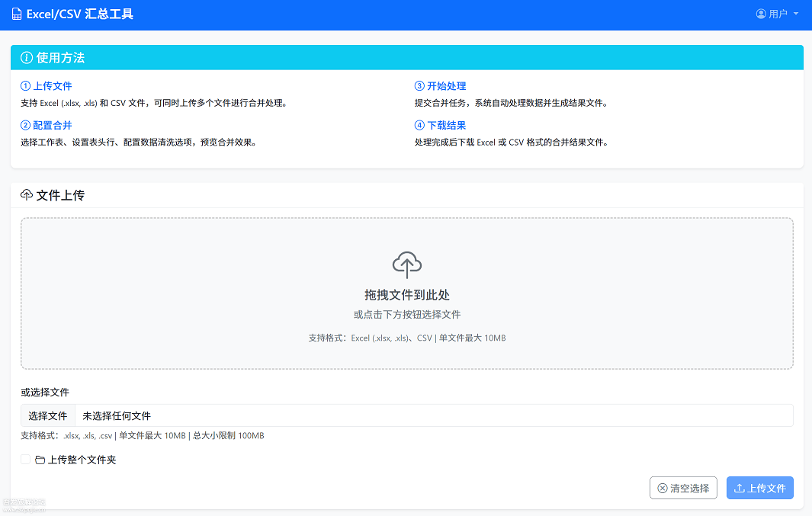Click the 选择文件 file chooser button
Viewport: 812px width, 516px height.
point(48,415)
